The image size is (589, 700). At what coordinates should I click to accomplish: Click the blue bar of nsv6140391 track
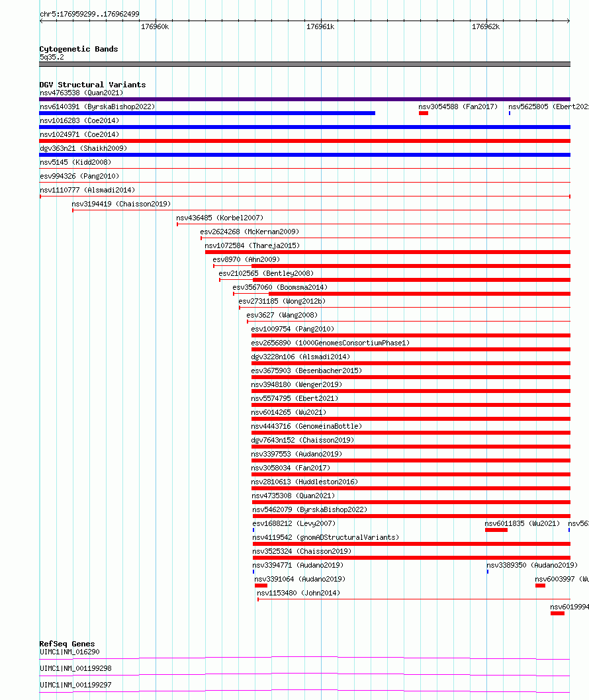tap(207, 113)
